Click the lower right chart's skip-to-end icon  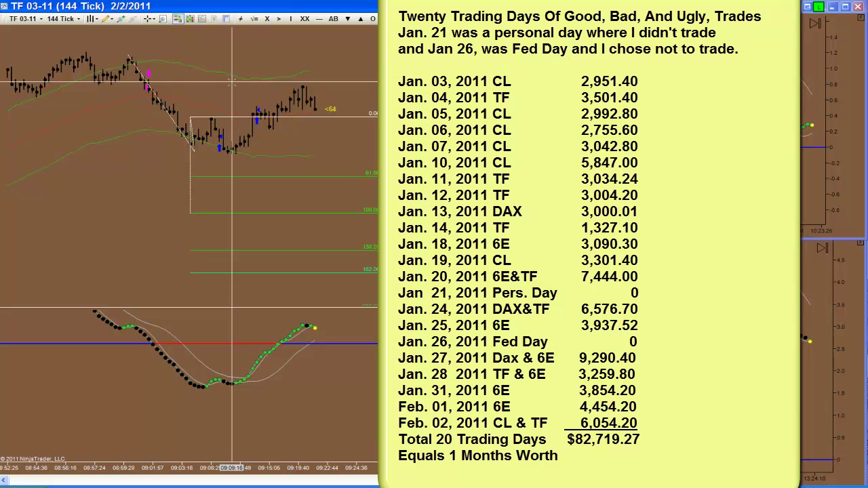823,248
